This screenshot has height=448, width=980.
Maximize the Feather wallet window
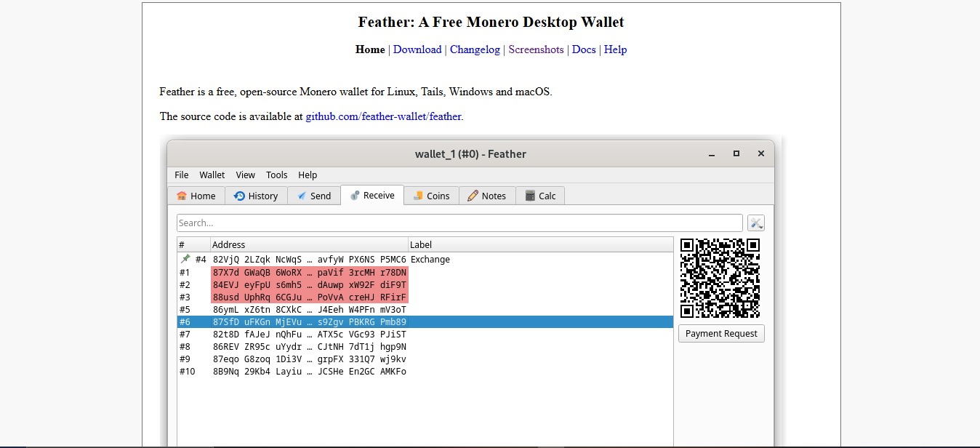736,154
